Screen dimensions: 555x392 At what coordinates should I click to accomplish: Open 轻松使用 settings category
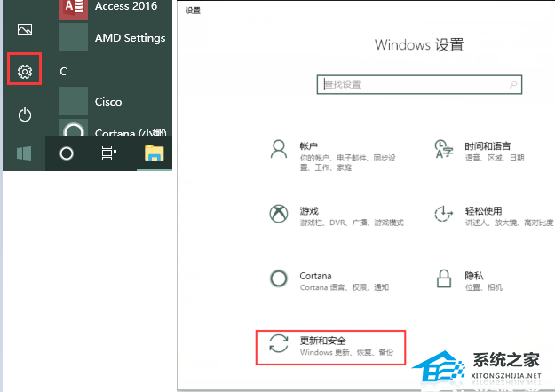pyautogui.click(x=493, y=216)
